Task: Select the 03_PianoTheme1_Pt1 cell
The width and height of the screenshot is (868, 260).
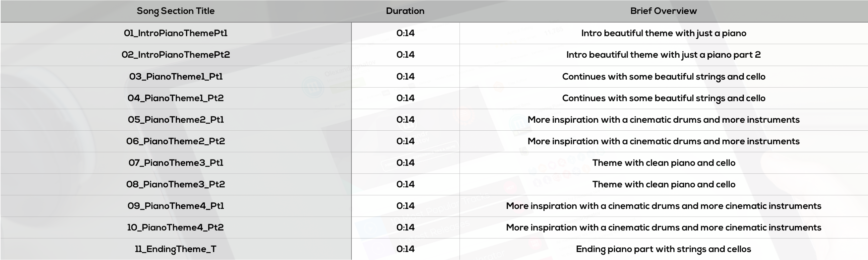Action: tap(175, 77)
